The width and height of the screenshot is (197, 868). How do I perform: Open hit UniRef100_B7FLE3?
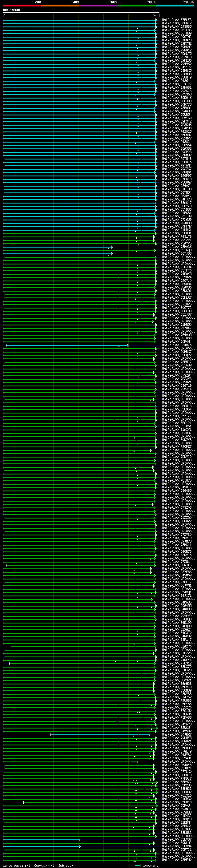[x=176, y=20]
